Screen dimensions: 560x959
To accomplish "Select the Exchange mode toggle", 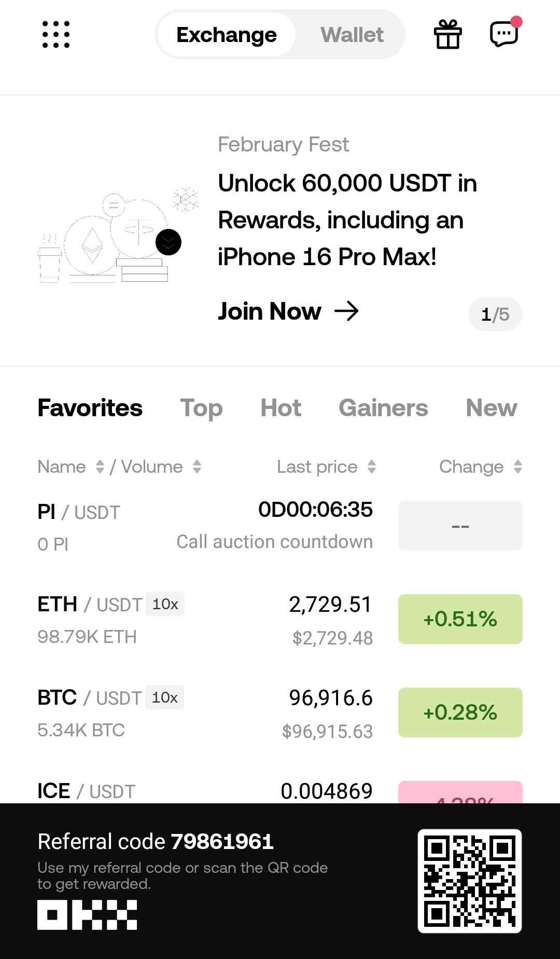I will (227, 35).
